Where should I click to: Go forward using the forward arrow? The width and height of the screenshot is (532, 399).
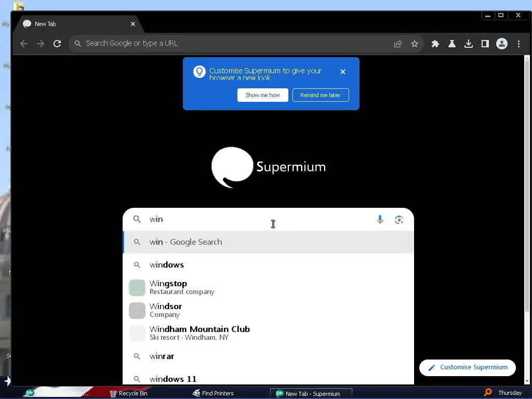pos(41,44)
